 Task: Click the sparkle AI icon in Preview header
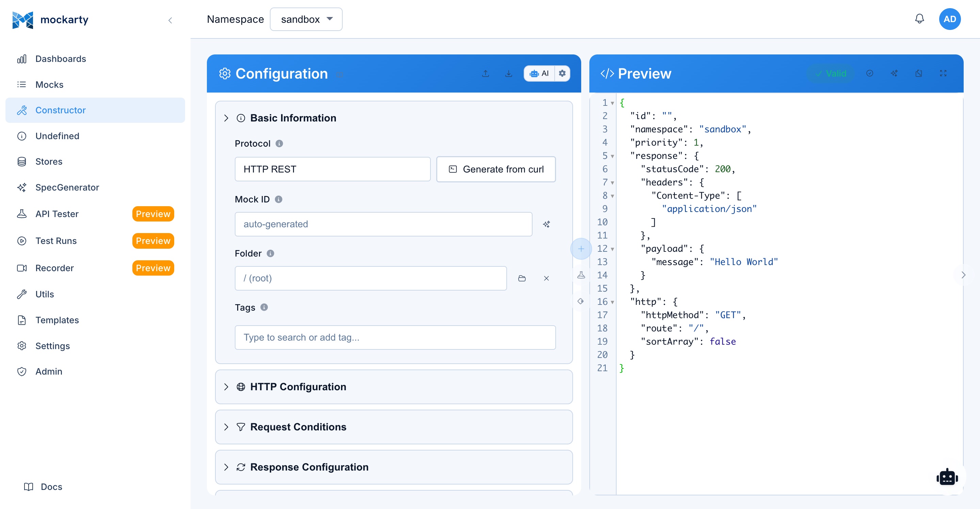(894, 73)
